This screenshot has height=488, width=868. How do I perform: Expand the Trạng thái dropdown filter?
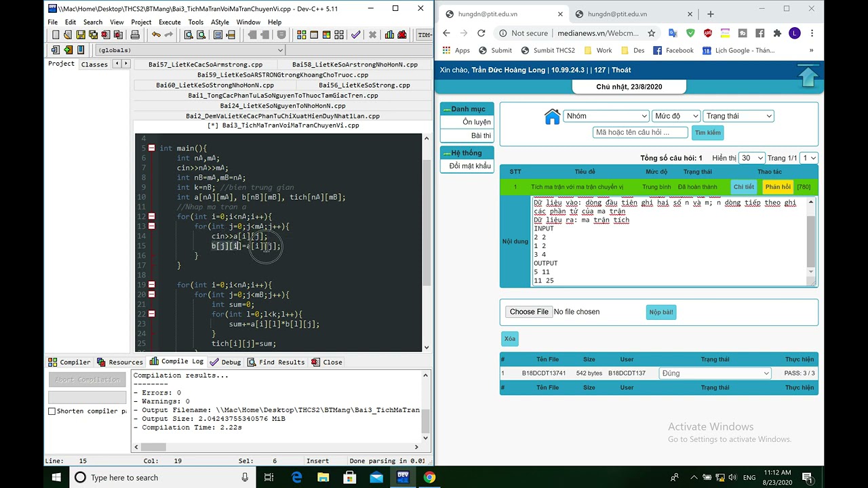pos(738,116)
